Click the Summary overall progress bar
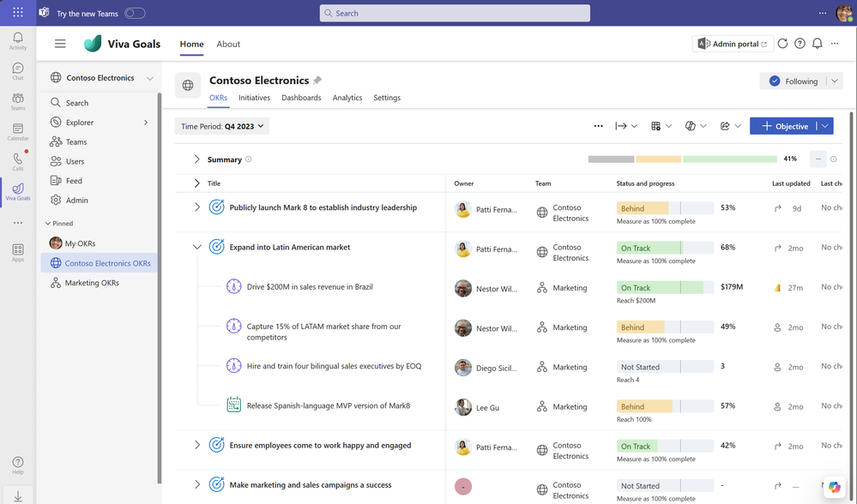The image size is (857, 504). (682, 159)
